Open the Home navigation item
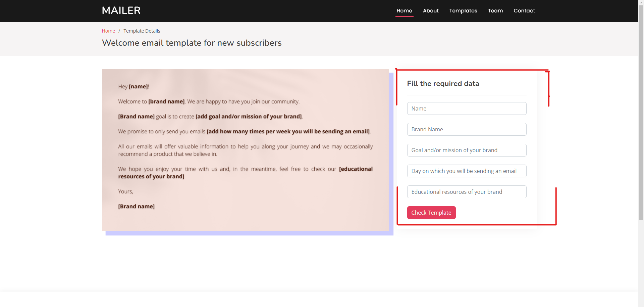 [x=404, y=10]
